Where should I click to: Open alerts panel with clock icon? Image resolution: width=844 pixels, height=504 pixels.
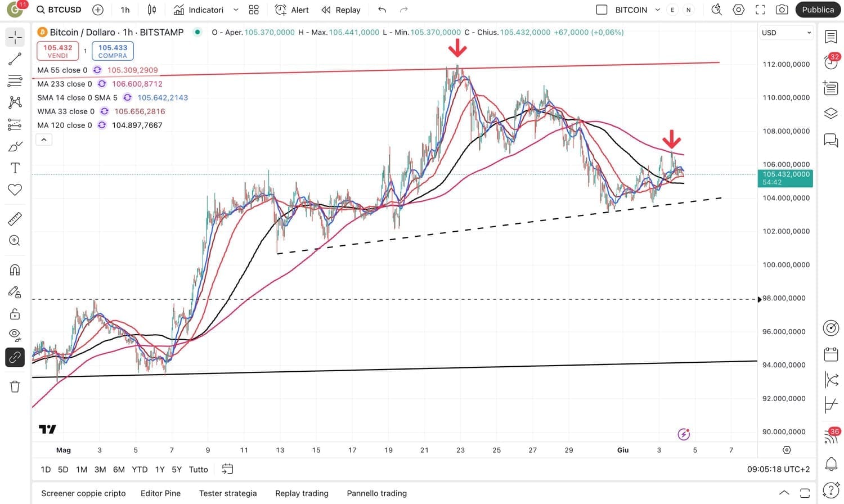pos(831,62)
